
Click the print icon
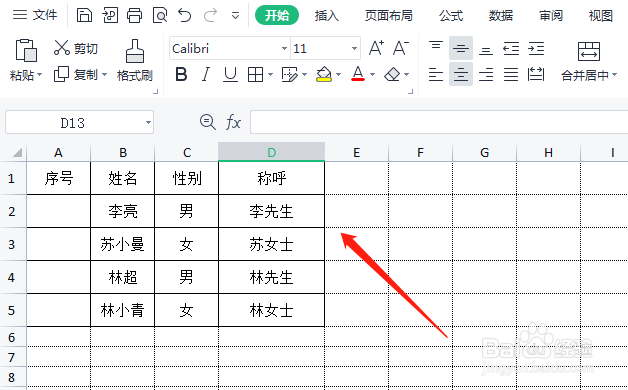tap(135, 16)
